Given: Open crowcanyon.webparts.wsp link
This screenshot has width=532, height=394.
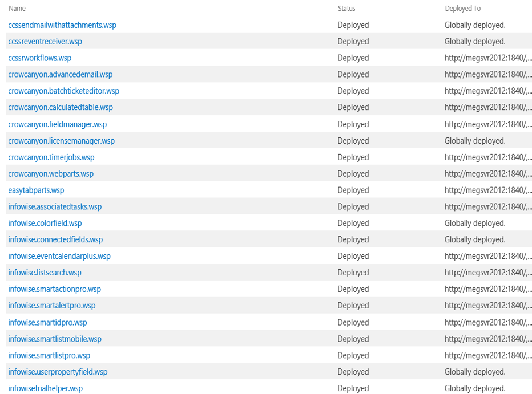Looking at the screenshot, I should point(51,174).
